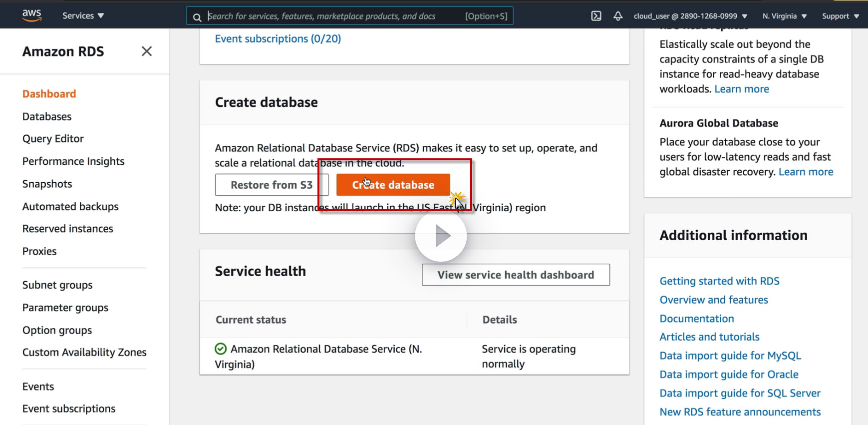Open the CloudShell terminal icon

tap(596, 16)
